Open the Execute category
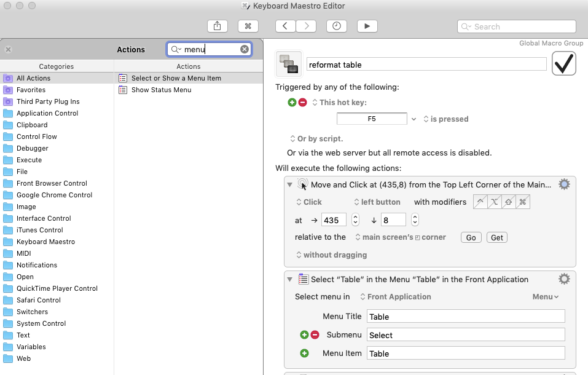The width and height of the screenshot is (588, 375). pyautogui.click(x=57, y=160)
